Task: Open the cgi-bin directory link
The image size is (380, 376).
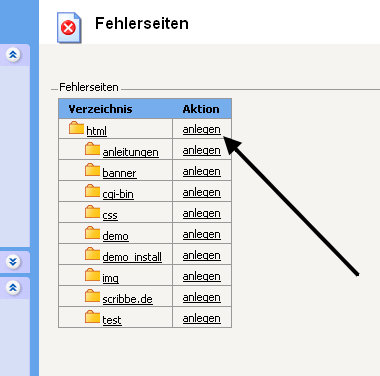Action: coord(118,194)
